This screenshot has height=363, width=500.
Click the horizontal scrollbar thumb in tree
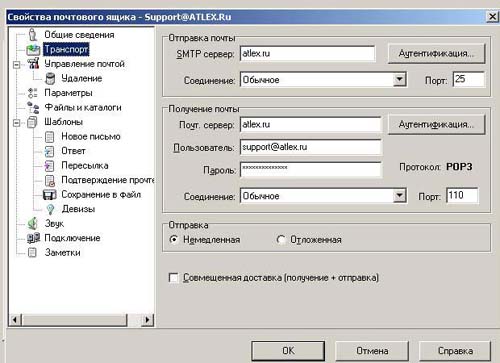74,320
